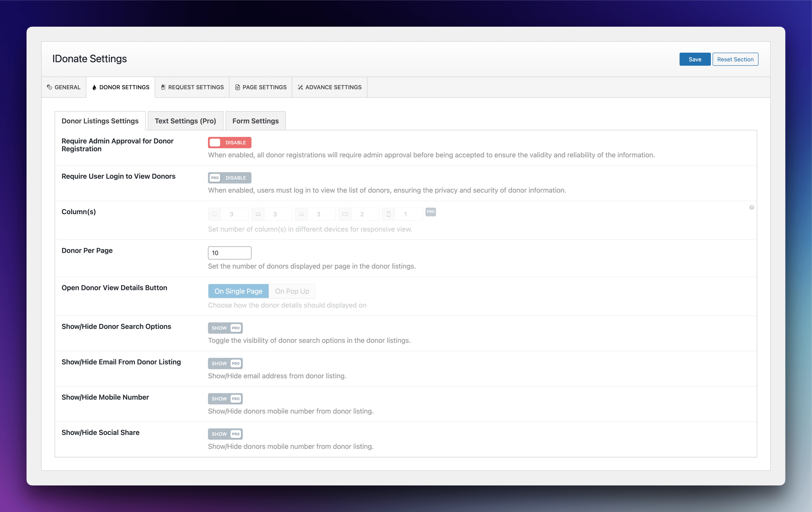The height and width of the screenshot is (512, 812).
Task: Click the Reset Section button
Action: coord(735,59)
